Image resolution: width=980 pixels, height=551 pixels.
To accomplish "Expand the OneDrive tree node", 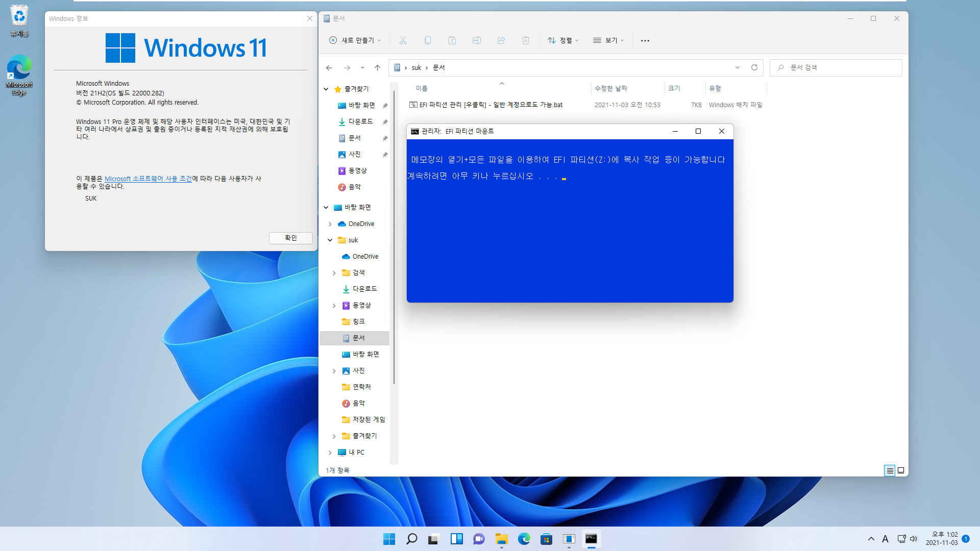I will tap(330, 224).
